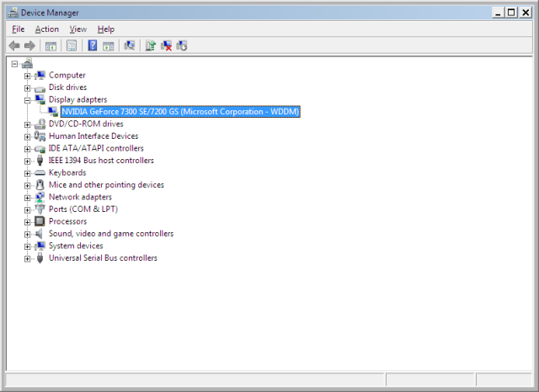Image resolution: width=539 pixels, height=392 pixels.
Task: Click the blue Help question mark icon
Action: point(93,45)
